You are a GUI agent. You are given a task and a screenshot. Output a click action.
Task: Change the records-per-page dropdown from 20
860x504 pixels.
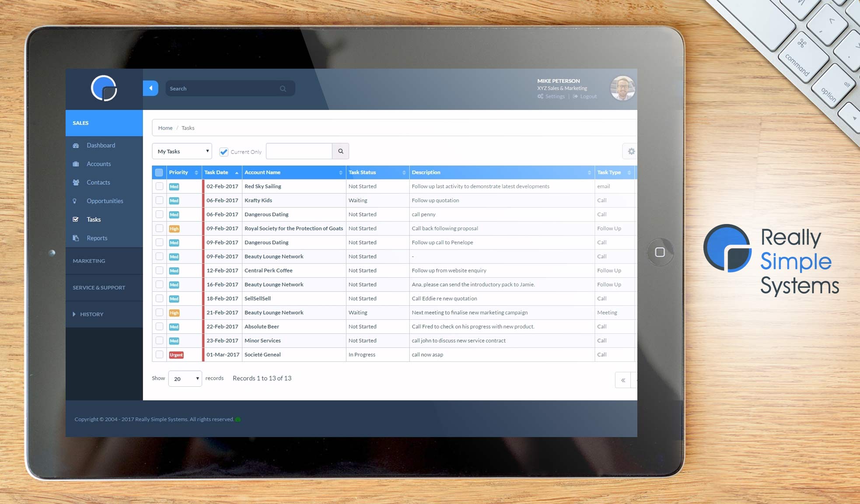[185, 378]
